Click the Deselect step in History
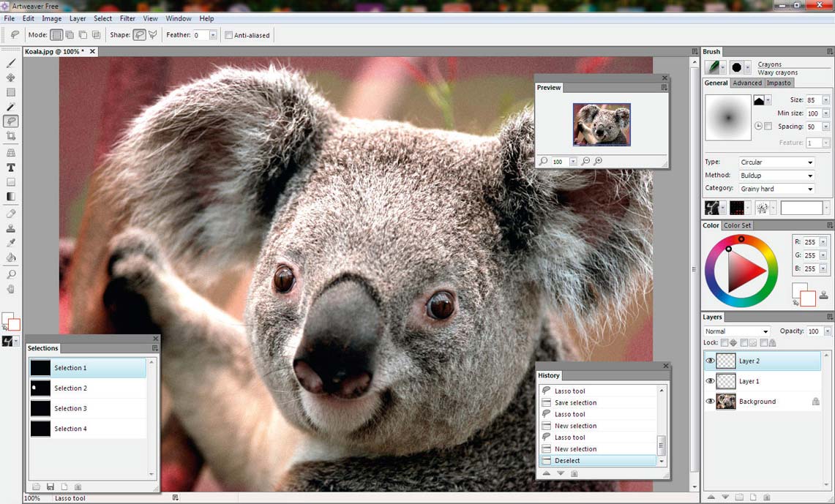Image resolution: width=835 pixels, height=504 pixels. point(599,461)
